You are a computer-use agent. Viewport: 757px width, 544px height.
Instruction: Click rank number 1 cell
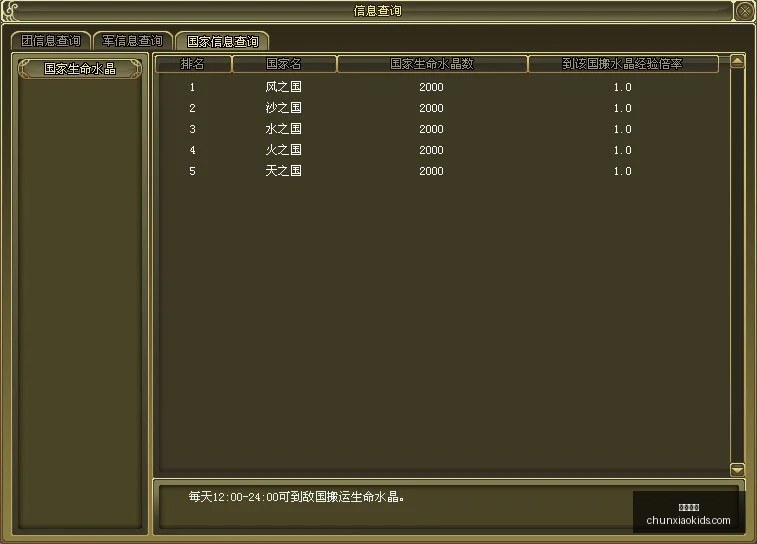192,87
